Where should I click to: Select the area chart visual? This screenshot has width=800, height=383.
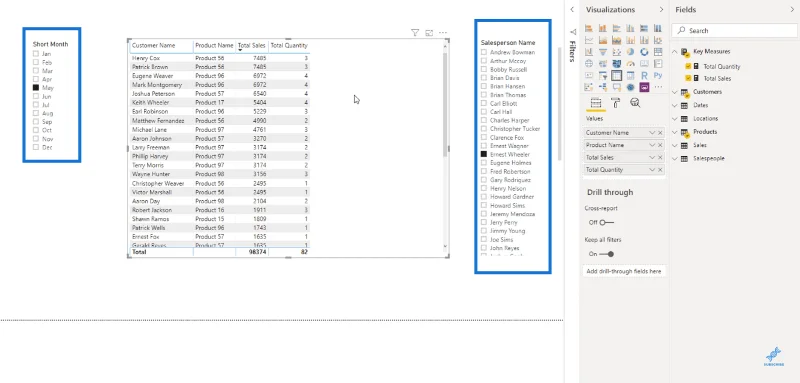(x=603, y=40)
